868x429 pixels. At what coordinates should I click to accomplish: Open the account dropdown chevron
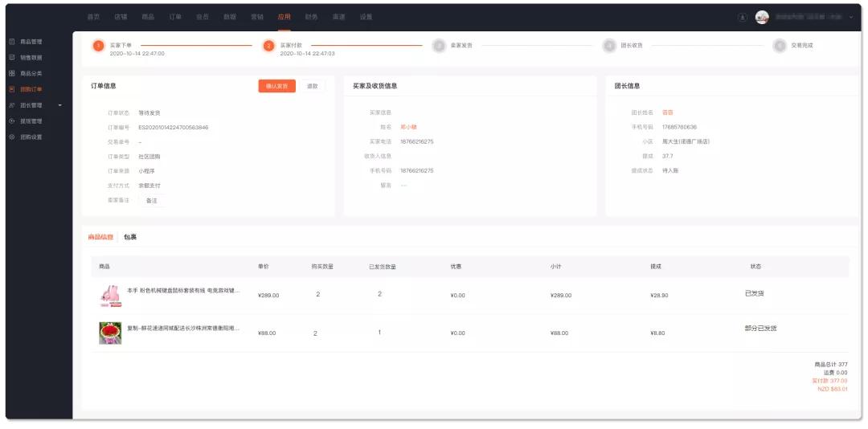(x=851, y=17)
